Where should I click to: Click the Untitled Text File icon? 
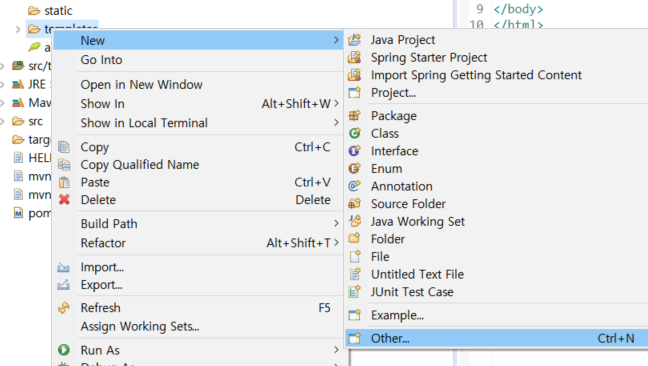(x=355, y=274)
